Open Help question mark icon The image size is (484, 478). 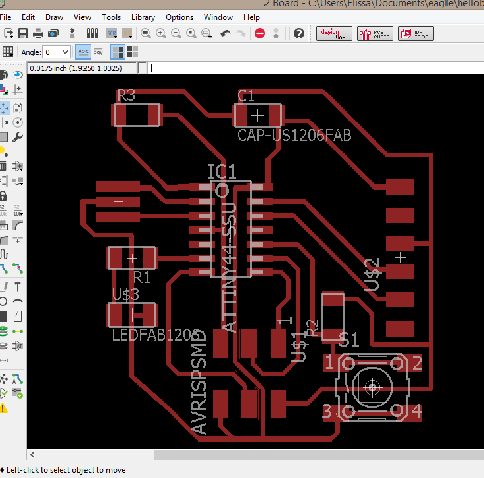pos(299,33)
